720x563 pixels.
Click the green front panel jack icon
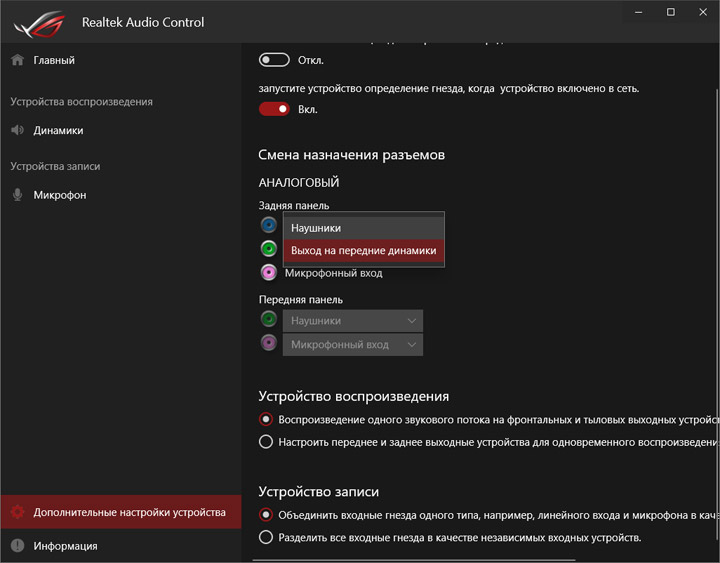tap(268, 320)
